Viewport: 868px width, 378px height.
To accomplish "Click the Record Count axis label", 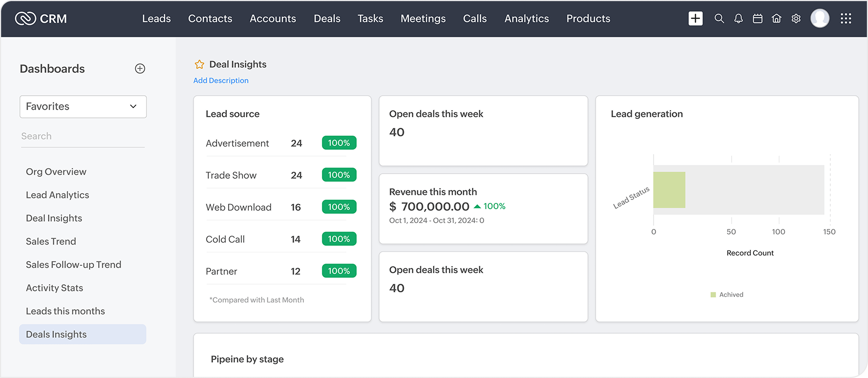I will 750,253.
